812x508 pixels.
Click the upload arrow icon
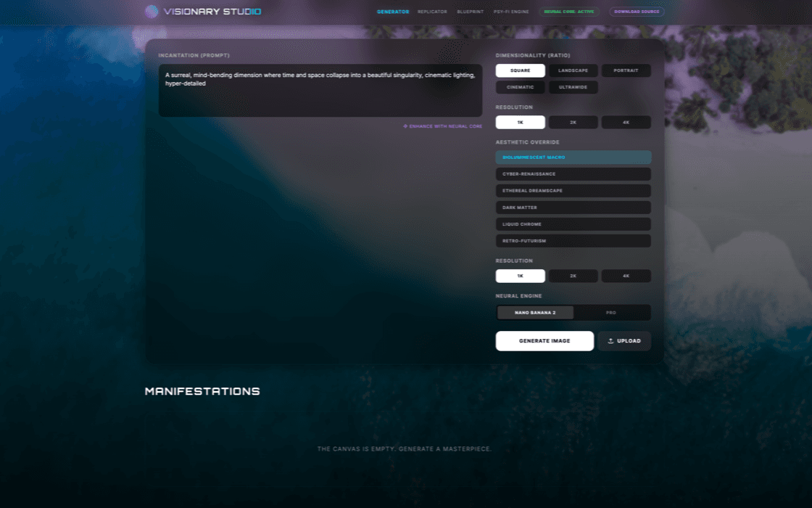point(610,341)
